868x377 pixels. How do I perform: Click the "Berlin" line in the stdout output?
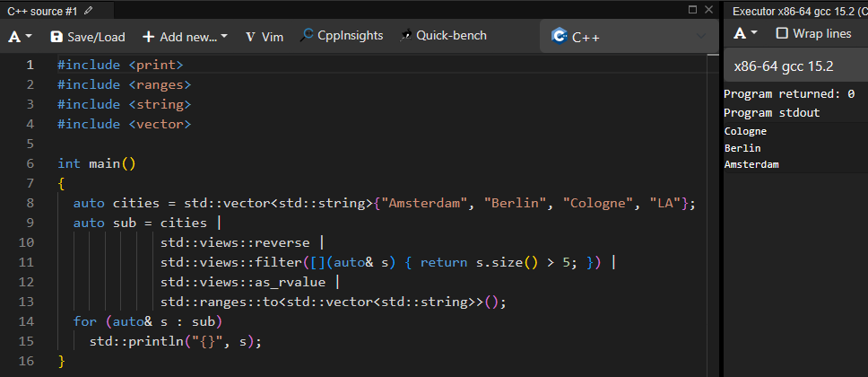[x=742, y=148]
